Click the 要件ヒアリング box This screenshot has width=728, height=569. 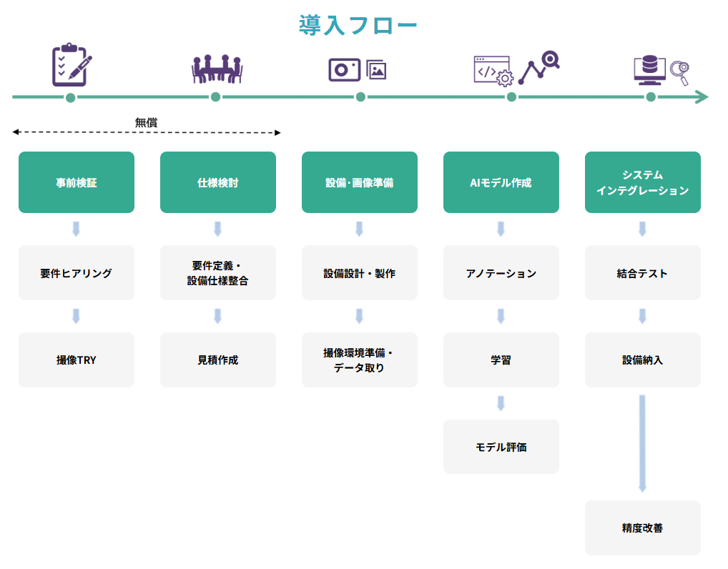click(x=77, y=273)
